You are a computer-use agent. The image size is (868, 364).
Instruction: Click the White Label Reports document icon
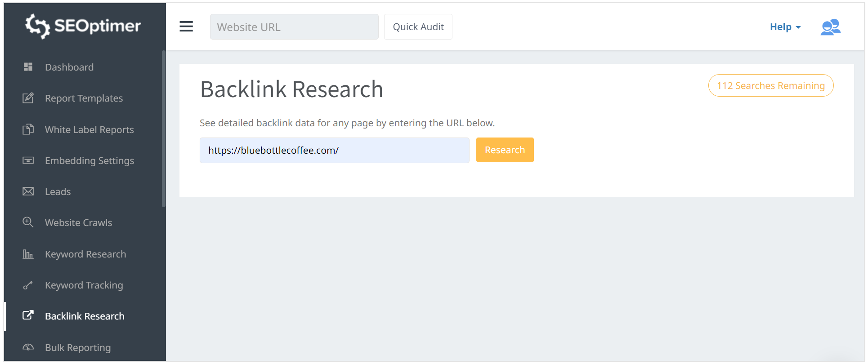pos(28,129)
